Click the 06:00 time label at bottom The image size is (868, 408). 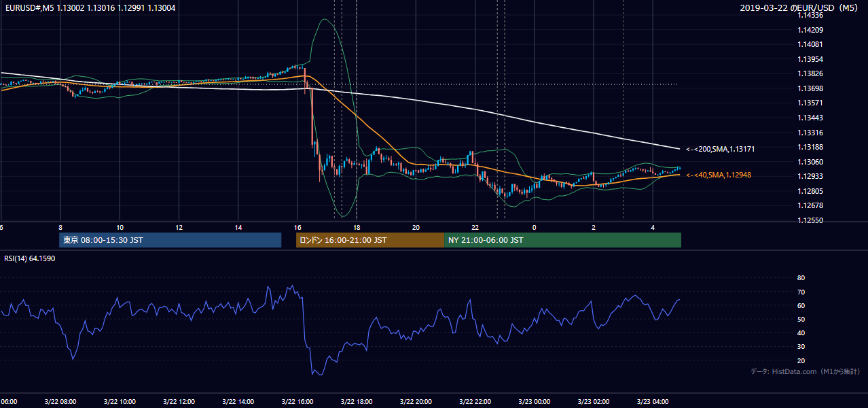[9, 401]
